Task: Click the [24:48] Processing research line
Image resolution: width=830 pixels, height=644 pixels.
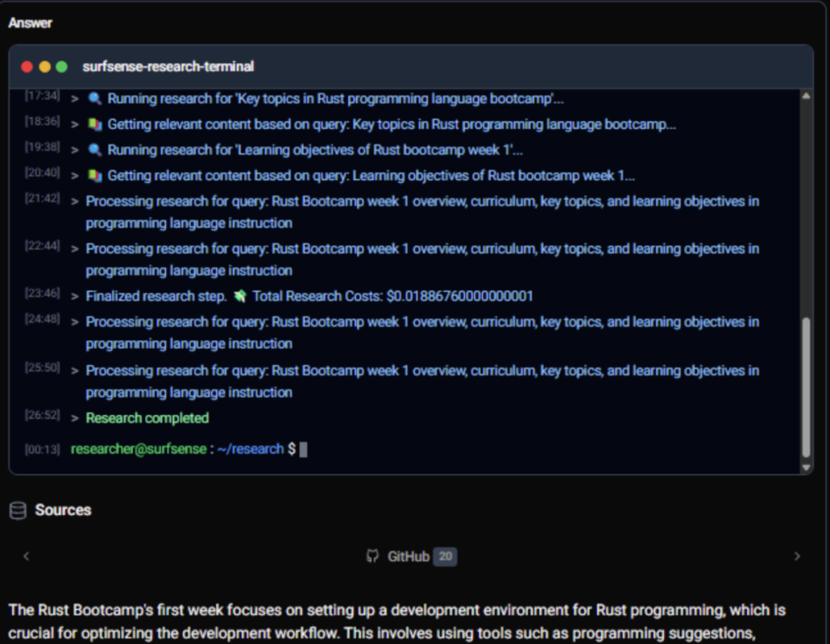Action: (423, 333)
